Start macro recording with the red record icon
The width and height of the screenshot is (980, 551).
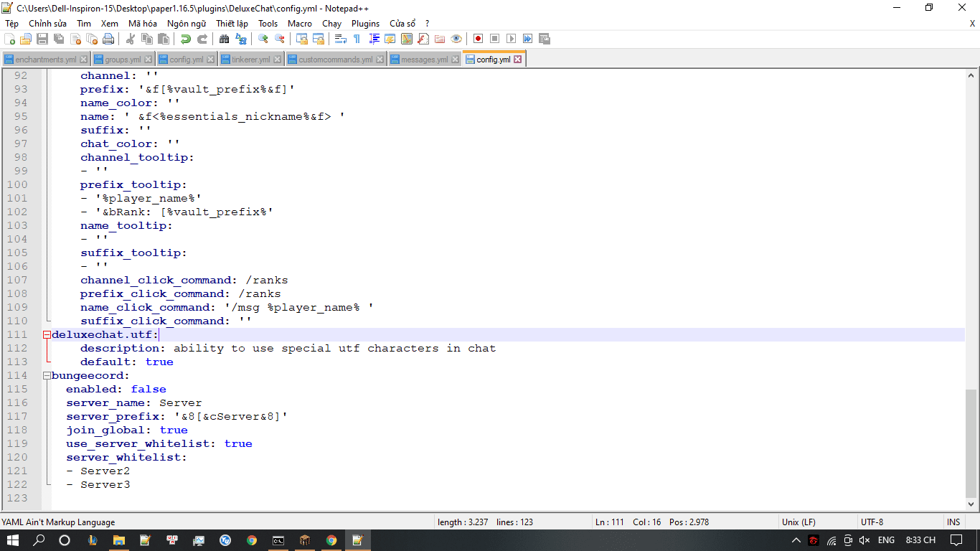(x=478, y=39)
